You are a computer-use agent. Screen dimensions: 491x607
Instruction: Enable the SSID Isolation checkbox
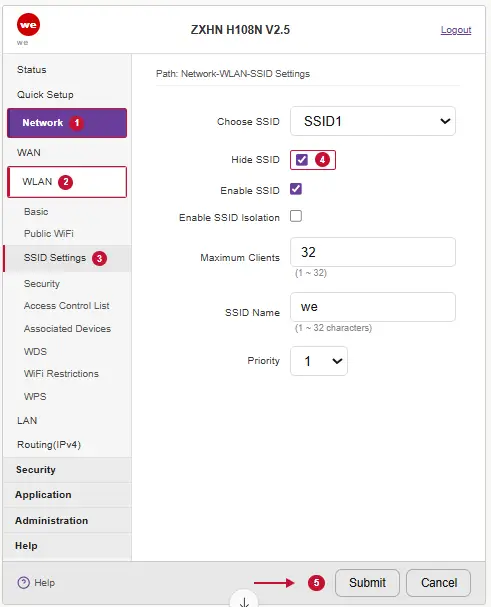click(x=296, y=216)
